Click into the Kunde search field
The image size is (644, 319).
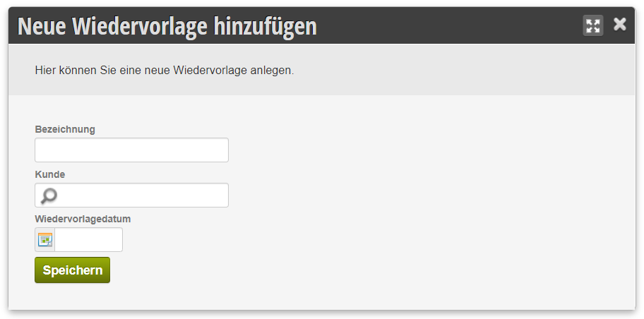click(131, 195)
